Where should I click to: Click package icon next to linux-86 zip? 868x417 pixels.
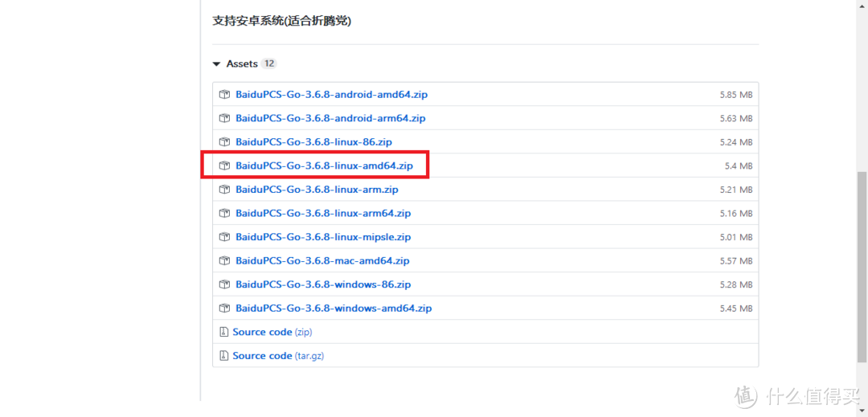click(225, 142)
